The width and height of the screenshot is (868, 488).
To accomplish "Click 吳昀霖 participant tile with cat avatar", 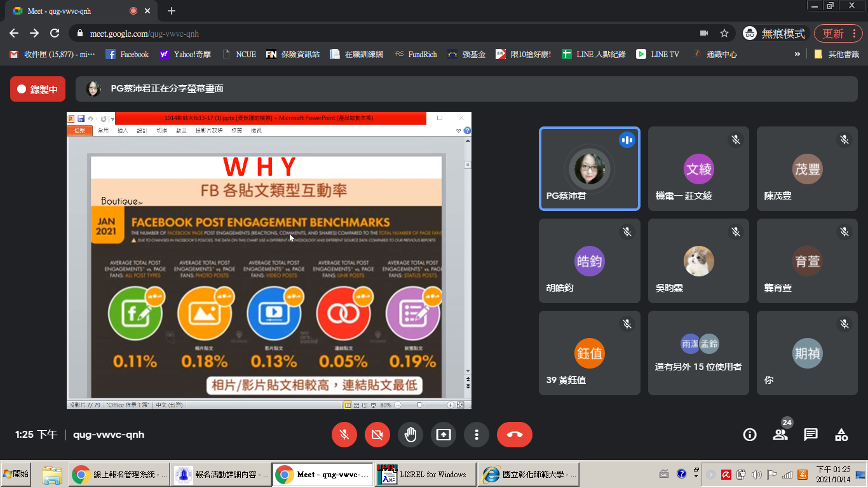I will point(699,261).
